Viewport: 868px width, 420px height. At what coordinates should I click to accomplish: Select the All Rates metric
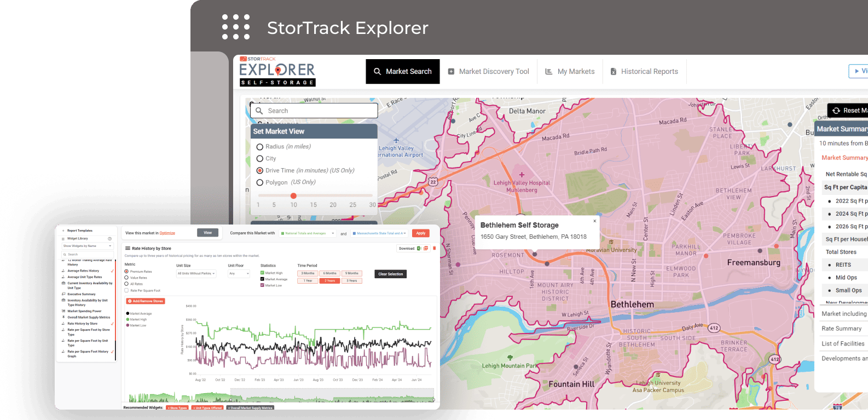126,284
